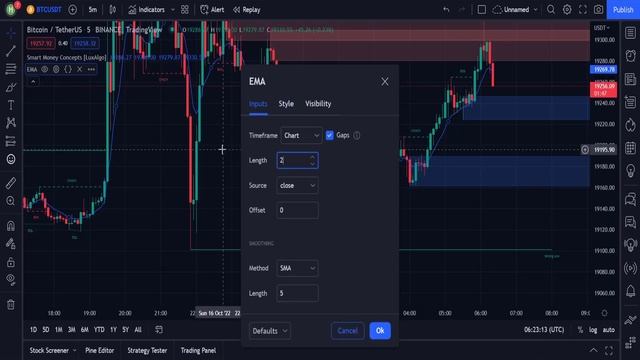
Task: Undo the last action
Action: pyautogui.click(x=446, y=10)
